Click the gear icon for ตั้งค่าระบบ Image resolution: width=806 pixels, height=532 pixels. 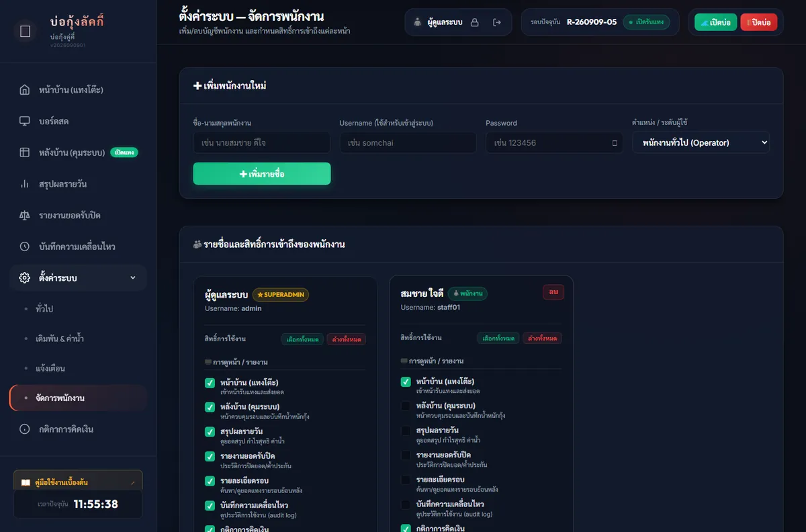[25, 278]
